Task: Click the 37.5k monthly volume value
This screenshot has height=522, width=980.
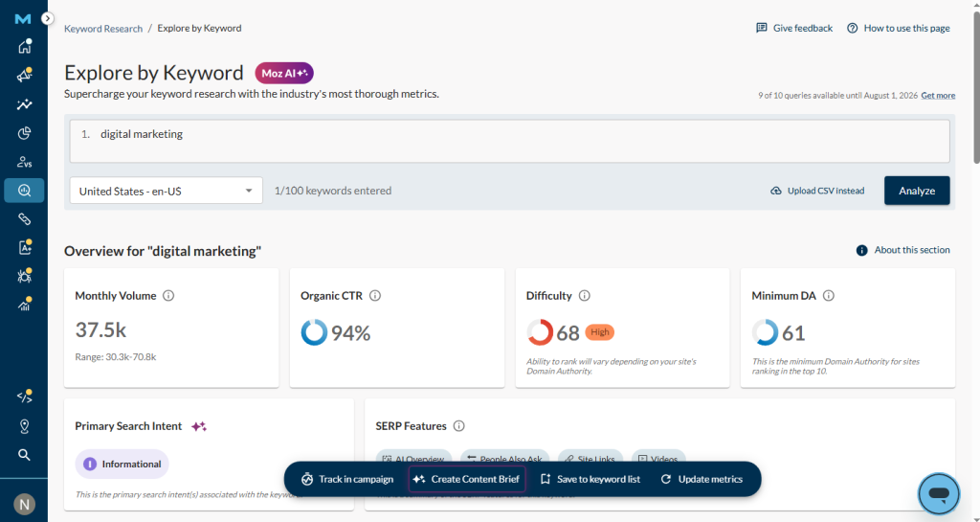Action: [100, 330]
